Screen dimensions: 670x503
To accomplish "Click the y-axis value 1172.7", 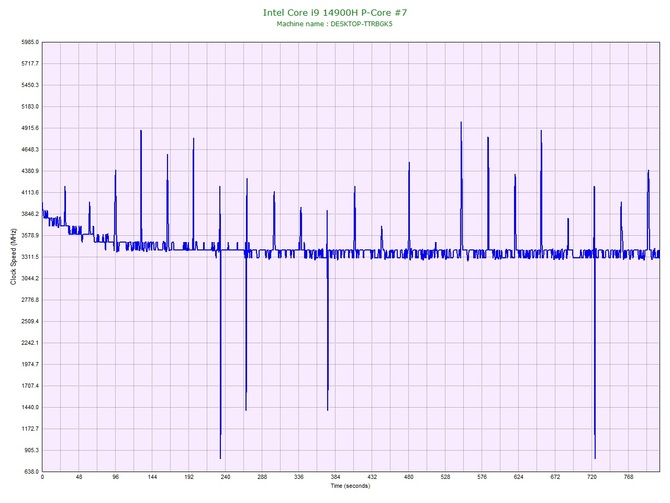I will click(30, 429).
